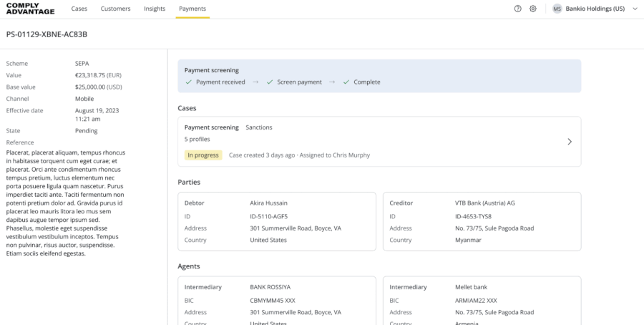Click Assigned to Chris Murphy text

[x=335, y=155]
